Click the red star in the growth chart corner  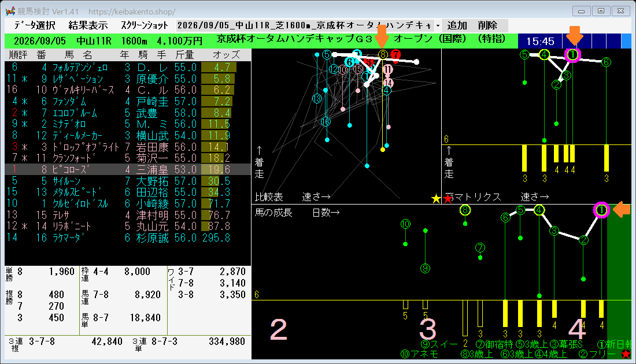(626, 354)
